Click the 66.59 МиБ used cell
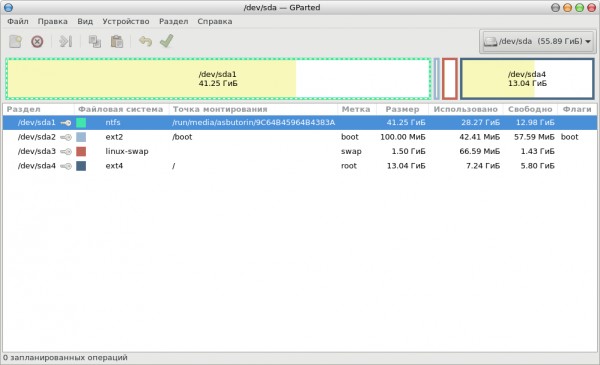The height and width of the screenshot is (365, 600). click(x=479, y=152)
